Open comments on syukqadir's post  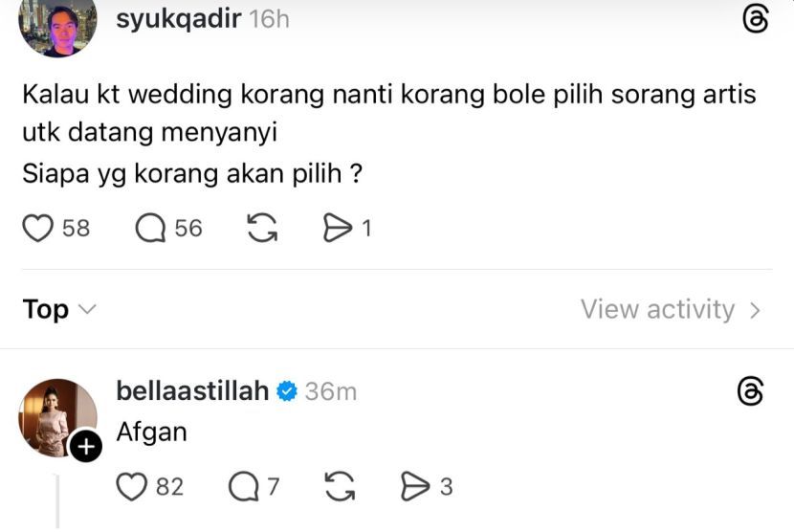(x=151, y=229)
